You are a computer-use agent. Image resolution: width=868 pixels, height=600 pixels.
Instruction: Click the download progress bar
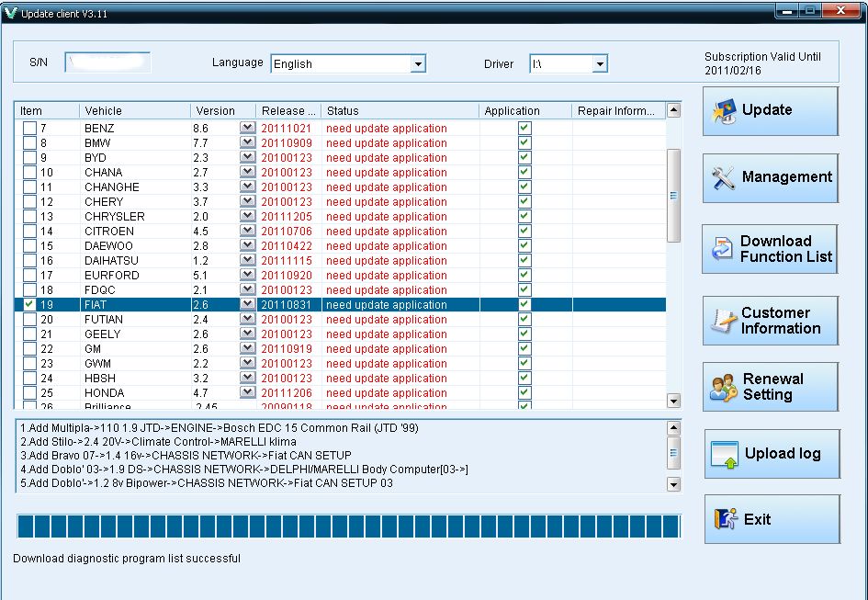coord(348,526)
